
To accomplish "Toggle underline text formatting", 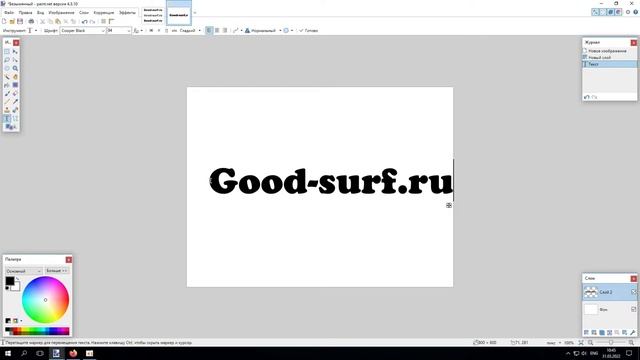I will [166, 31].
